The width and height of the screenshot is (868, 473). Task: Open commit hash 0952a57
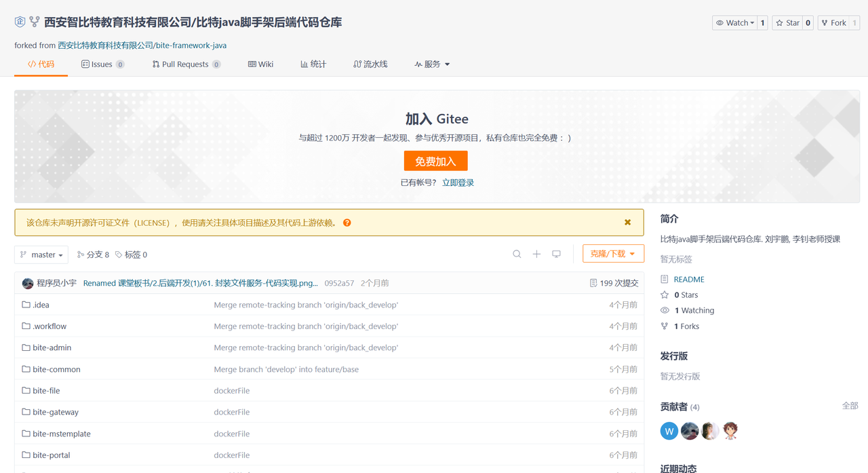click(x=339, y=283)
